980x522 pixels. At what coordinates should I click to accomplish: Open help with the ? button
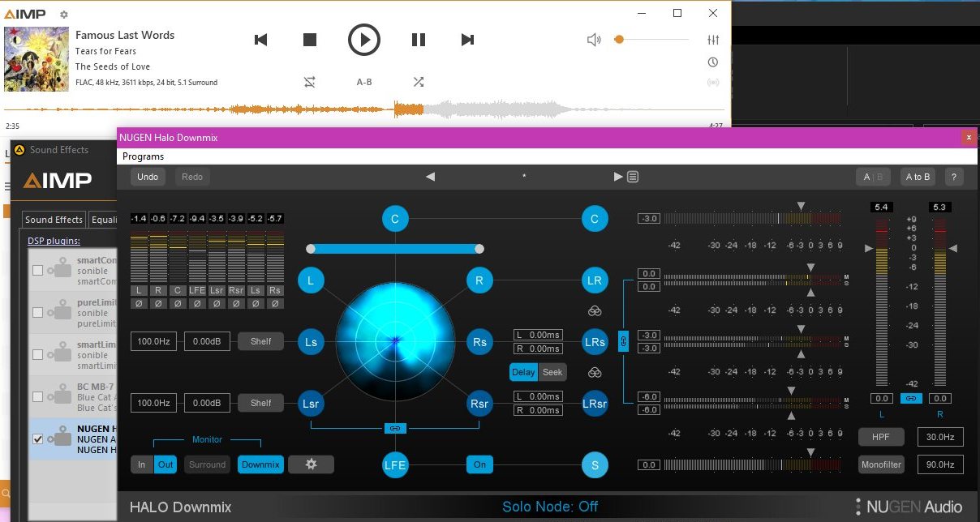(x=953, y=177)
